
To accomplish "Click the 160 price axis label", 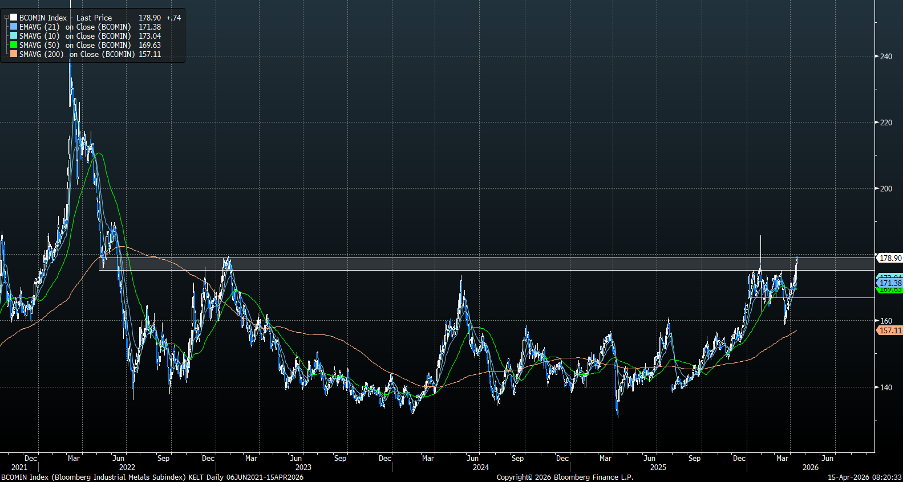I will [886, 321].
